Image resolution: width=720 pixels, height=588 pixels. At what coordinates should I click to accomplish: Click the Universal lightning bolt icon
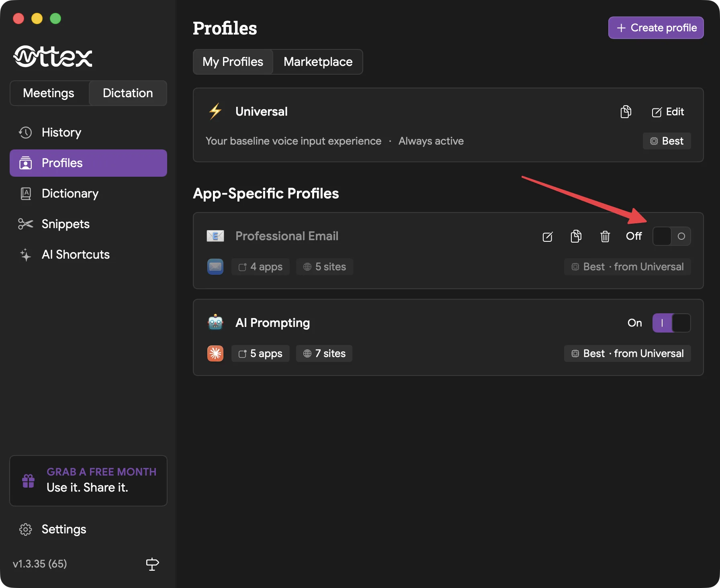click(215, 111)
